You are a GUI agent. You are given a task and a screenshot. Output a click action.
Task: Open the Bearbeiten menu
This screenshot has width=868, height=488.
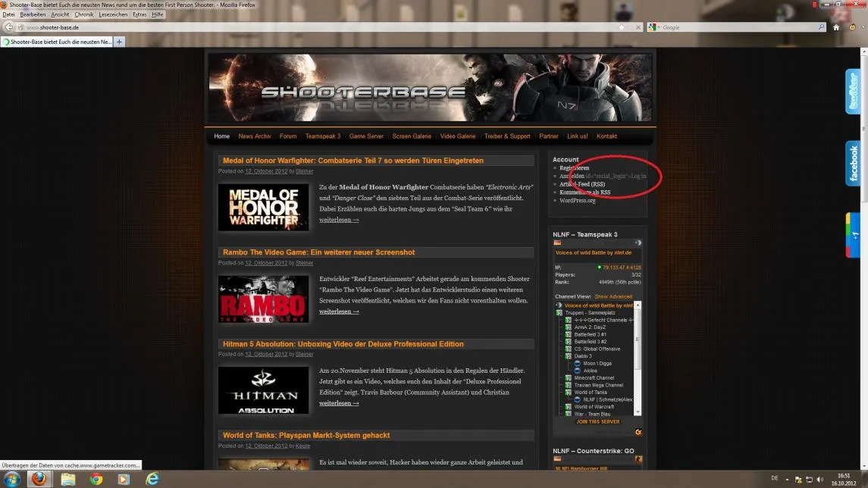33,14
